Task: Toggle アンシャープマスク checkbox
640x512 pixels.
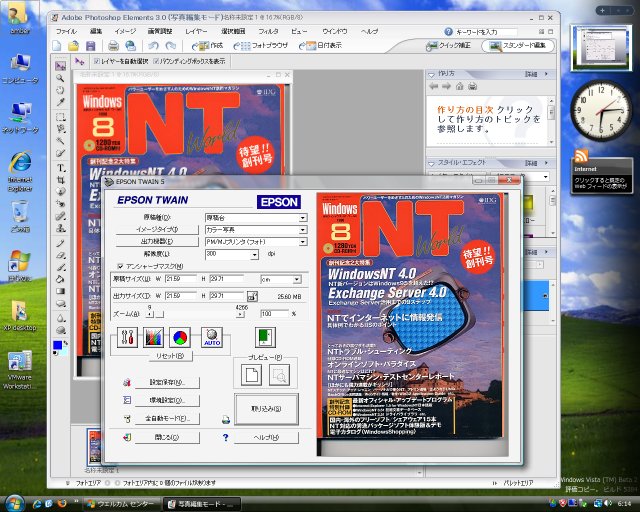Action: coord(120,266)
